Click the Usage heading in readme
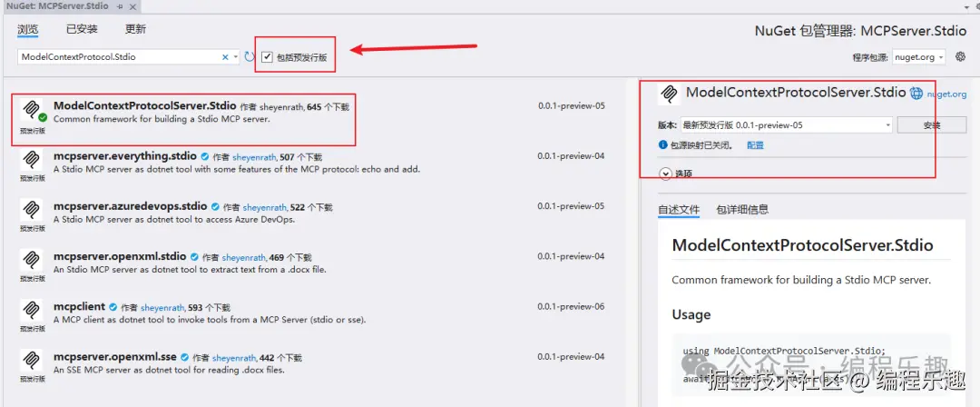 tap(691, 314)
